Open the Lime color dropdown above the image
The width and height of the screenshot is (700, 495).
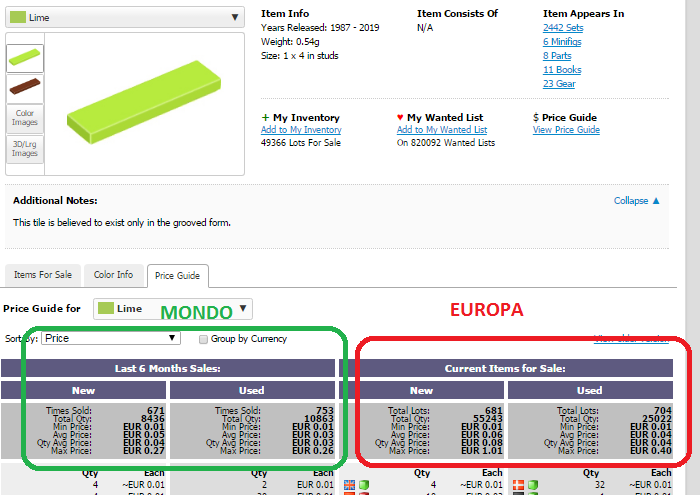[125, 17]
